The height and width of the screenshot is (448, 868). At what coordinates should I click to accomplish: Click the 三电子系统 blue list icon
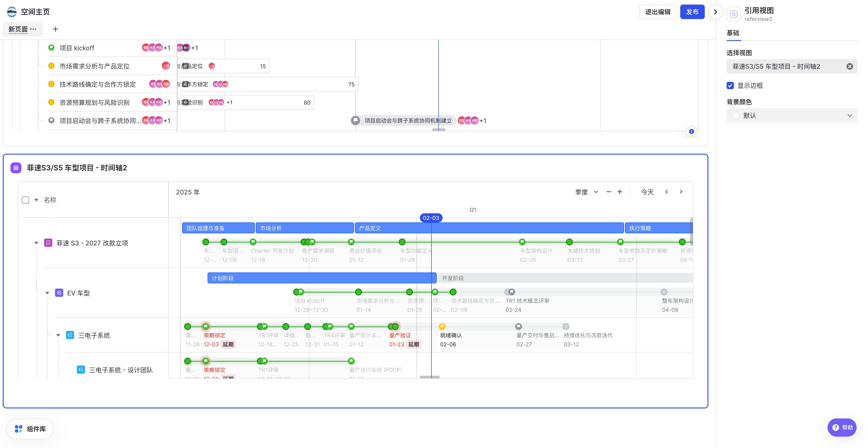tap(70, 335)
